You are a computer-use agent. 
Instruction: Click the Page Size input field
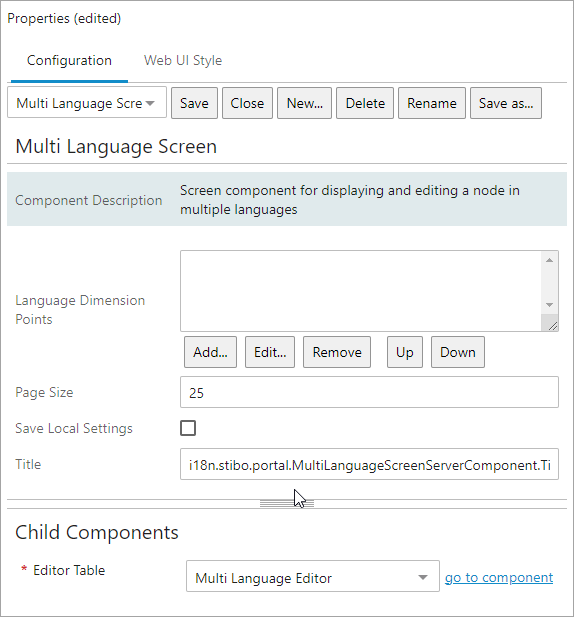369,392
